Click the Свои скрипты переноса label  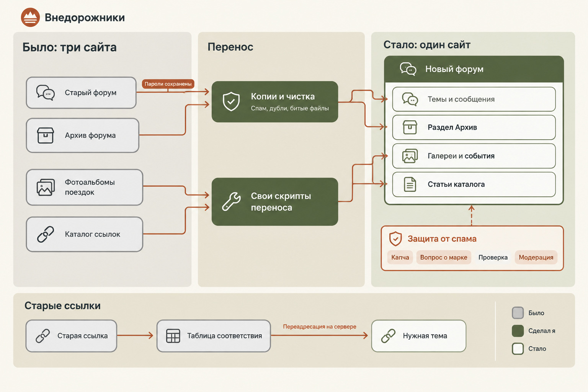281,202
